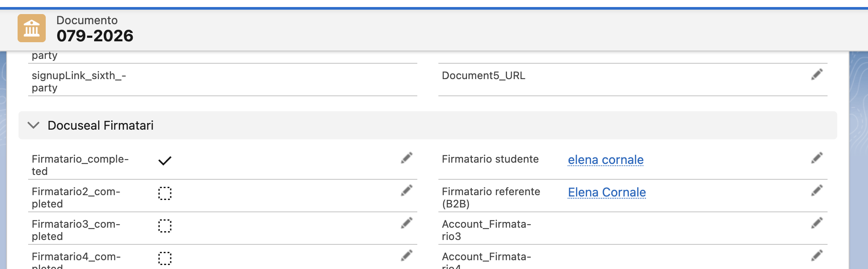Select the Firmatario2_completed label

pyautogui.click(x=76, y=198)
